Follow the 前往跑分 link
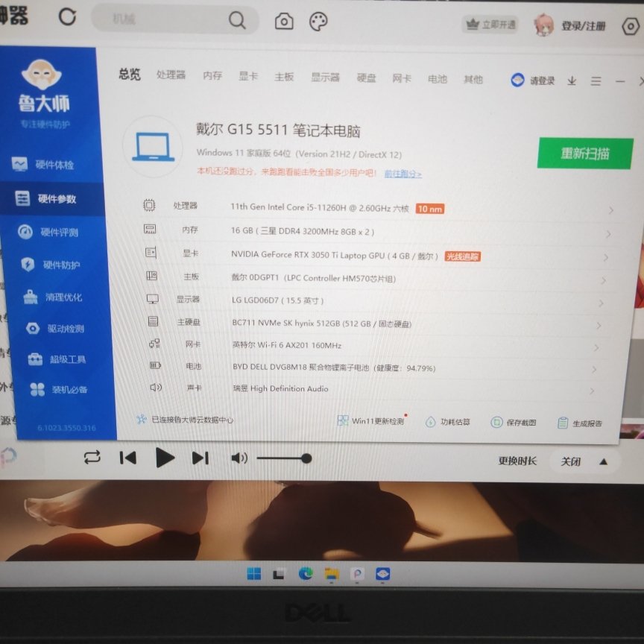Viewport: 644px width, 644px height. click(x=403, y=174)
